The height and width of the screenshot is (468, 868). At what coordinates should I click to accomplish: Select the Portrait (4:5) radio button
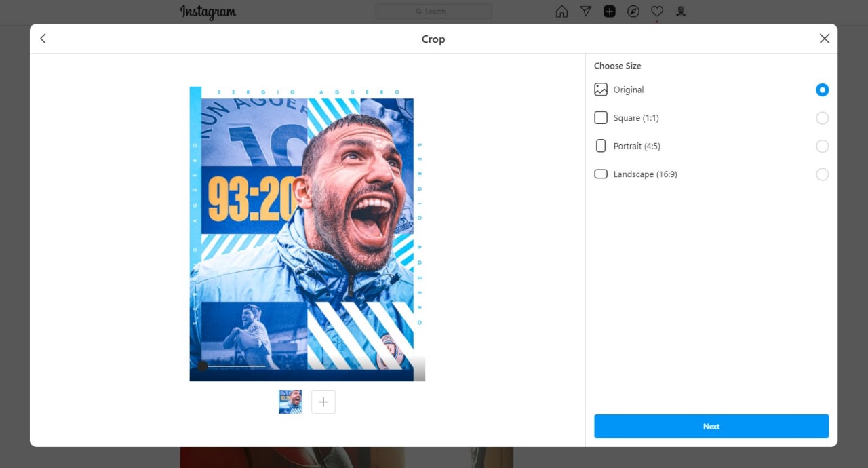[822, 146]
